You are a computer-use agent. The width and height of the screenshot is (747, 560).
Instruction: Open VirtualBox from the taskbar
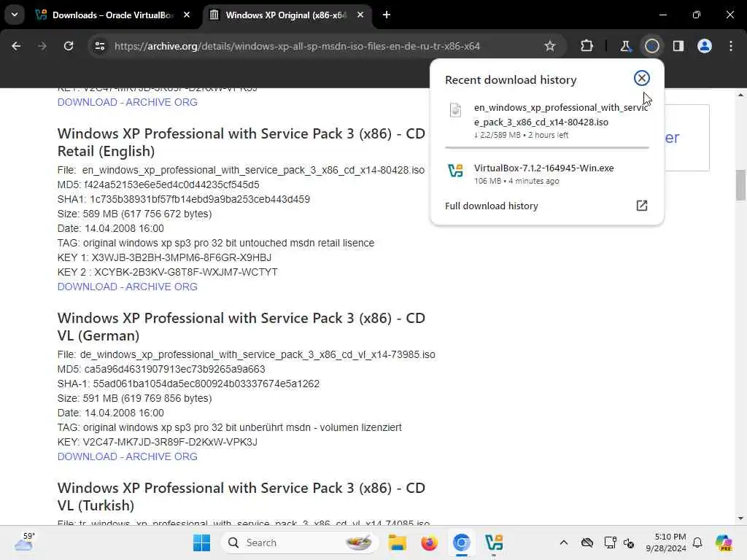(x=494, y=542)
